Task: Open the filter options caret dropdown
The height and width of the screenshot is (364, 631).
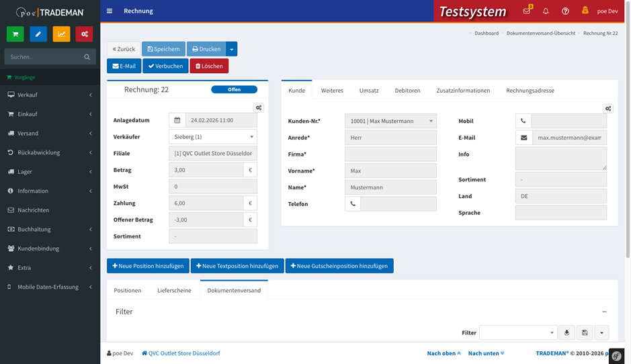Action: pyautogui.click(x=601, y=332)
